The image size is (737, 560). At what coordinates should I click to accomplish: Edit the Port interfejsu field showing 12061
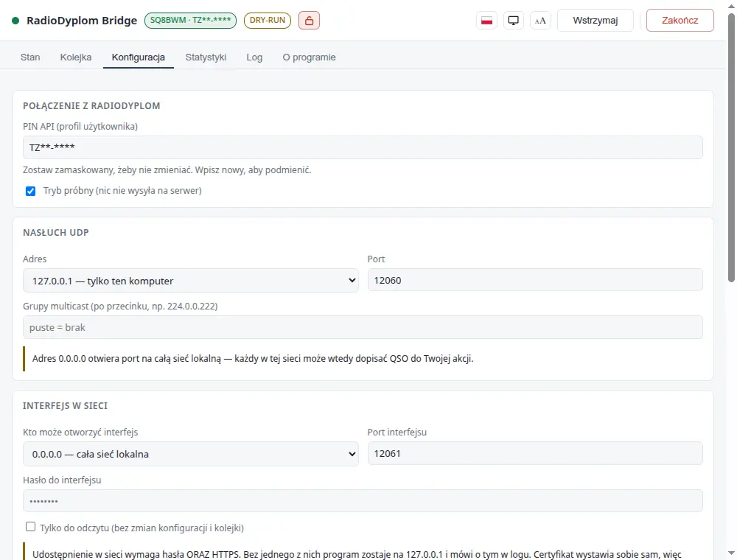535,453
